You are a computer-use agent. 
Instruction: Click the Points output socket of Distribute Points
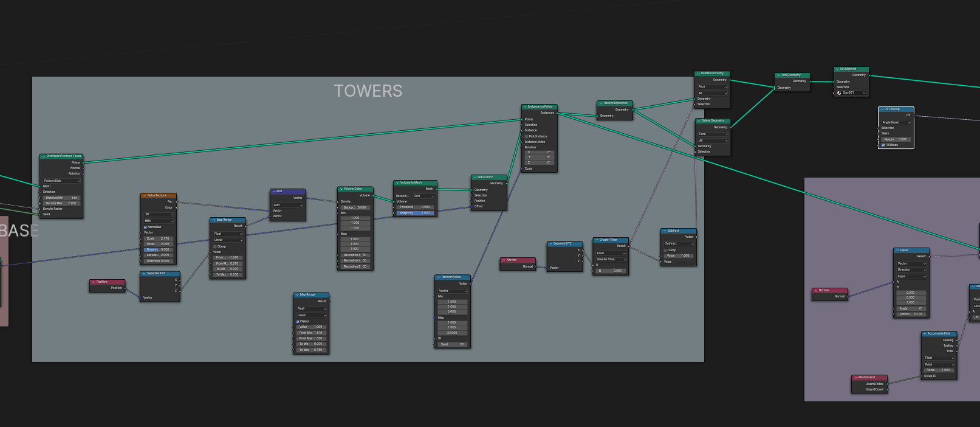[83, 162]
